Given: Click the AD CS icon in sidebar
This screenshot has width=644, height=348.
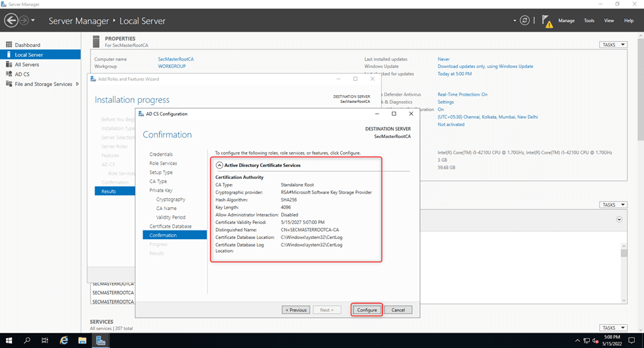Looking at the screenshot, I should (x=9, y=74).
